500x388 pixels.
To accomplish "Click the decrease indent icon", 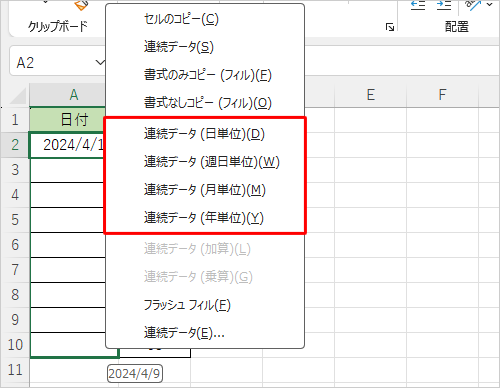I will (x=418, y=5).
